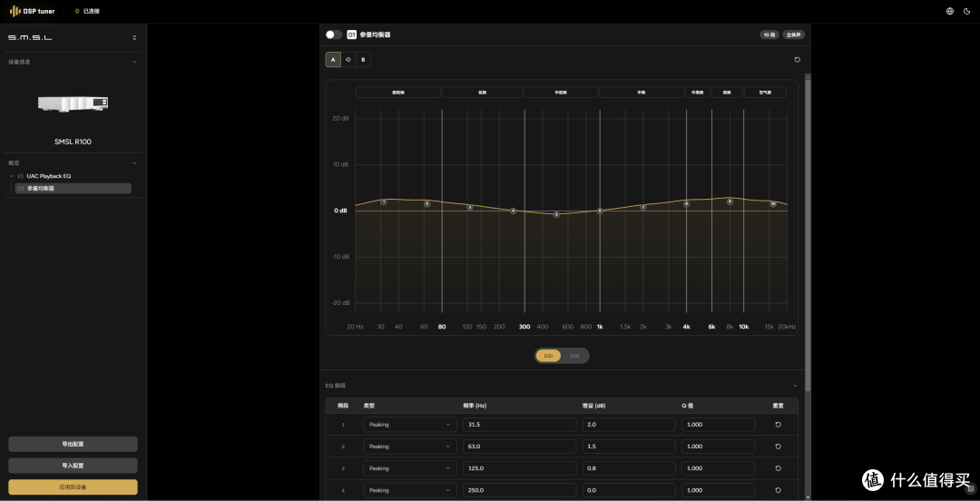This screenshot has height=501, width=980.
Task: Toggle the parametric equalizer enable switch
Action: 334,35
